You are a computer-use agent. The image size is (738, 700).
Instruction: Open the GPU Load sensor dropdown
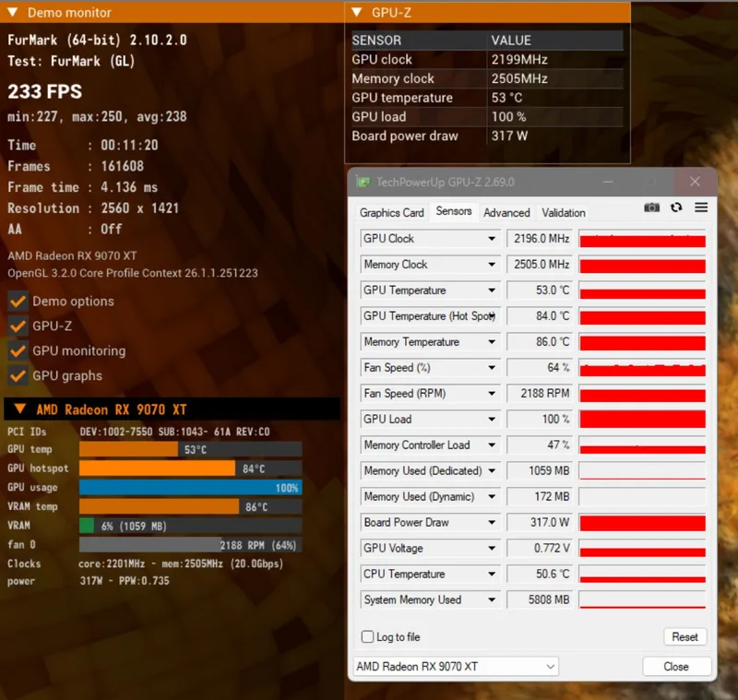point(492,419)
